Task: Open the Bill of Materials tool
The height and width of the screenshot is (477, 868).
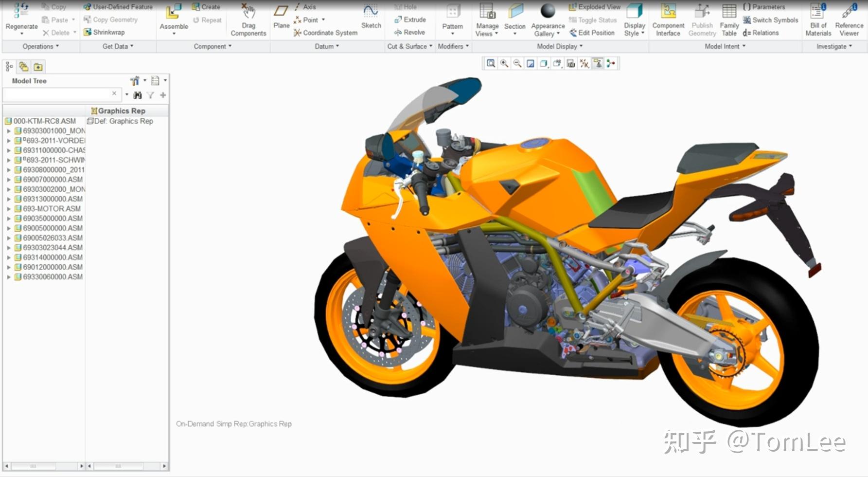Action: (818, 20)
